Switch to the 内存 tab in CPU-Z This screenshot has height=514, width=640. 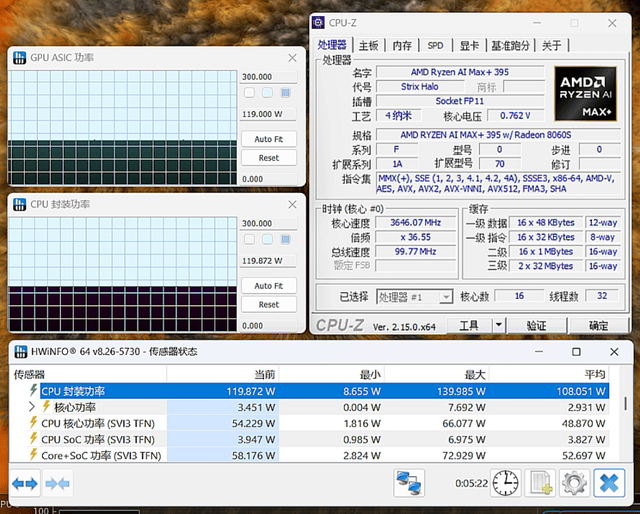402,45
